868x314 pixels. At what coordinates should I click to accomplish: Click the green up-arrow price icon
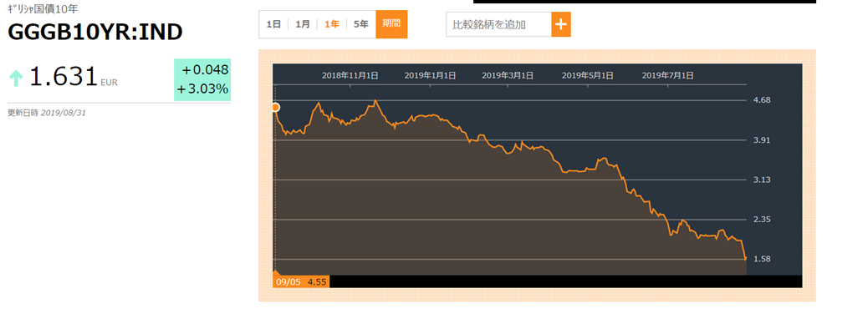(x=16, y=78)
